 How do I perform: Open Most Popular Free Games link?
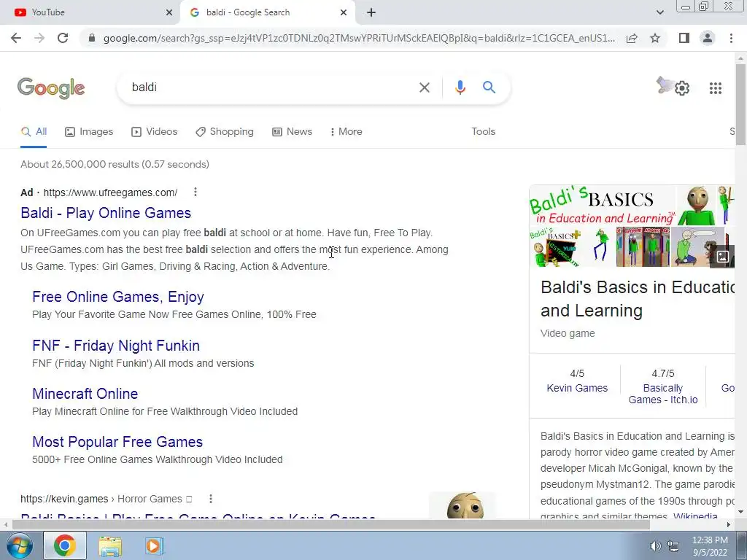117,442
